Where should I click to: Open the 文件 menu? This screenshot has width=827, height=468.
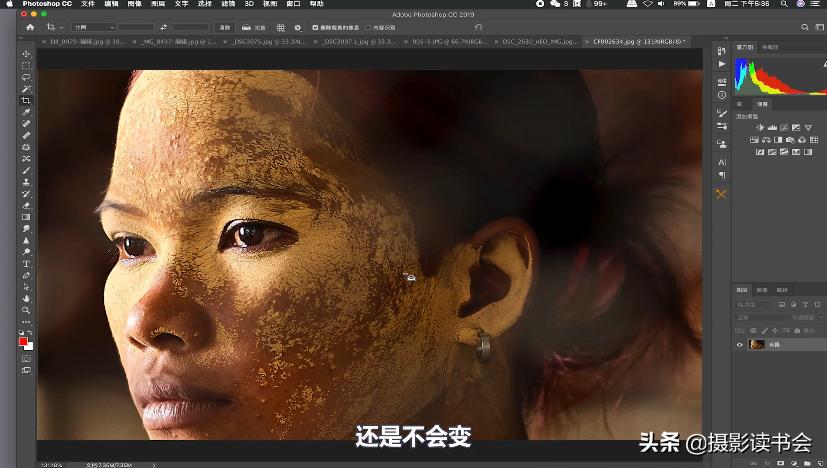point(88,4)
